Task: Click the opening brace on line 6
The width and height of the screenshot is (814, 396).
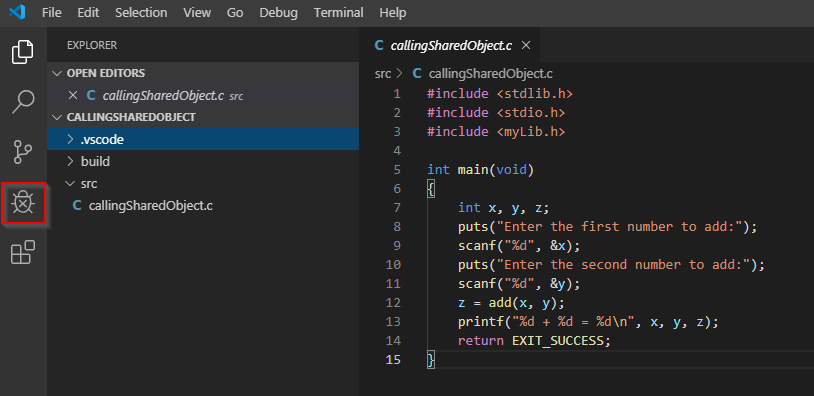Action: (x=430, y=189)
